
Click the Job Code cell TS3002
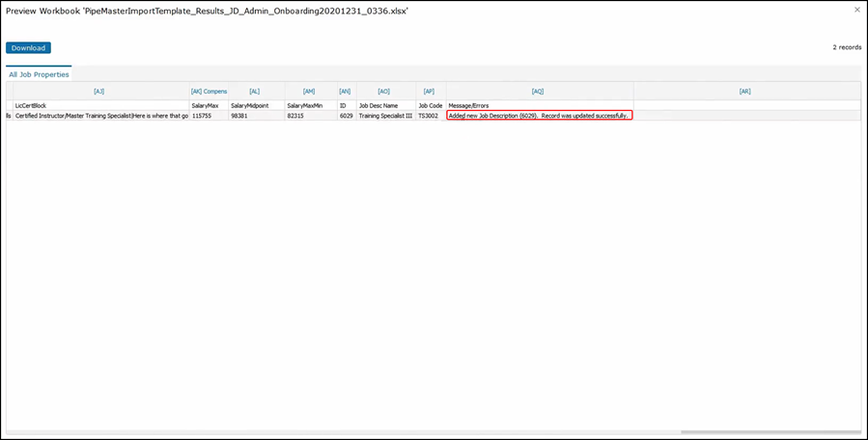429,116
